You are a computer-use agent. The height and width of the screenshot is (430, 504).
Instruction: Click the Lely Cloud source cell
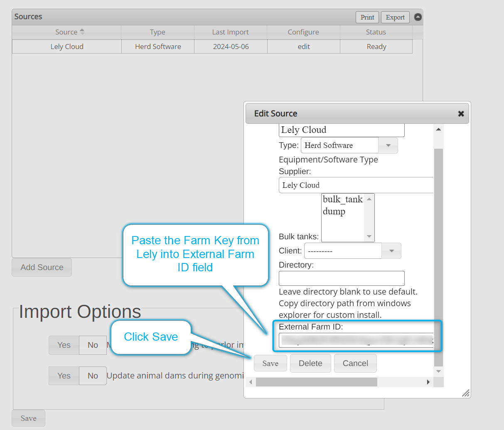[x=67, y=47]
